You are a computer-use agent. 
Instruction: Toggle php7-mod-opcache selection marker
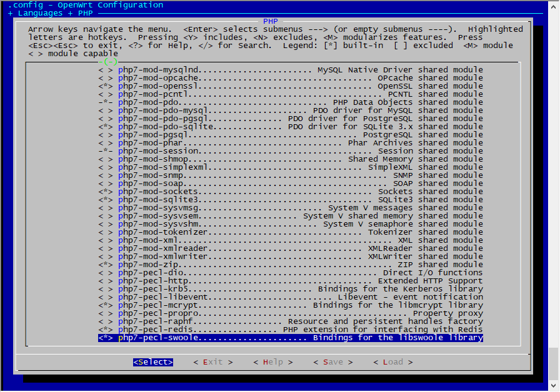[106, 78]
